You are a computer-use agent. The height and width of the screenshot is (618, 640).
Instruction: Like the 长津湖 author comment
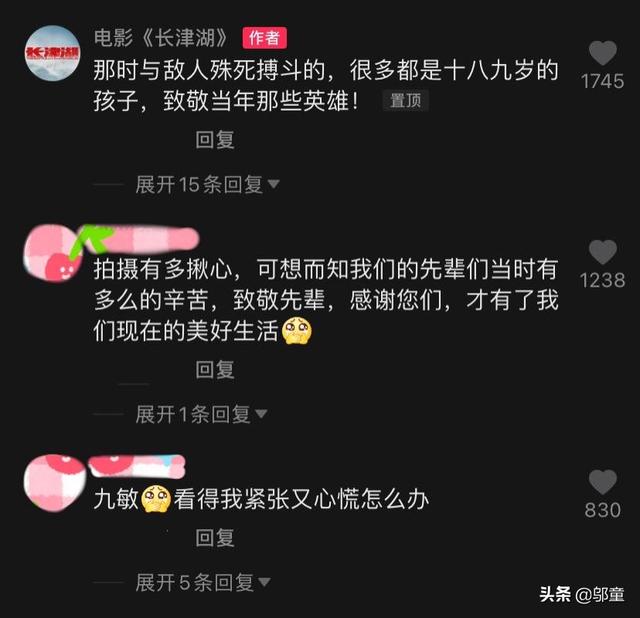(x=602, y=53)
